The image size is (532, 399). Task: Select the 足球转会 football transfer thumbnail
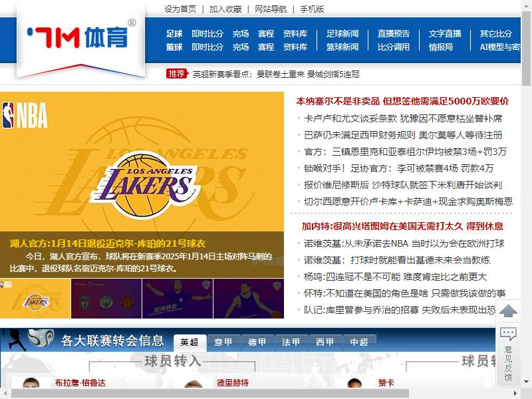[x=178, y=299]
